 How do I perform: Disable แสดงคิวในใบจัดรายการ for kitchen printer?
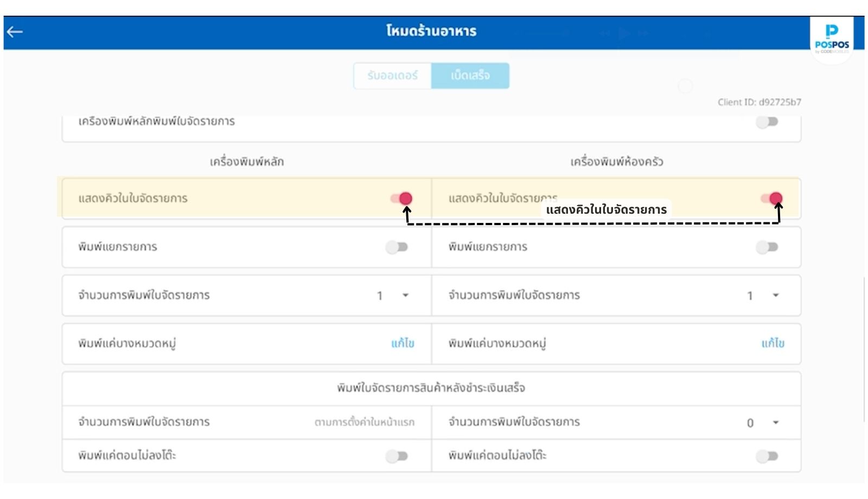(x=771, y=199)
